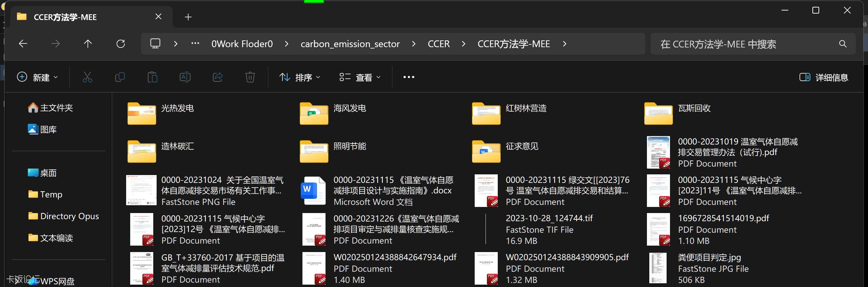Click the Rename icon in toolbar

[185, 77]
